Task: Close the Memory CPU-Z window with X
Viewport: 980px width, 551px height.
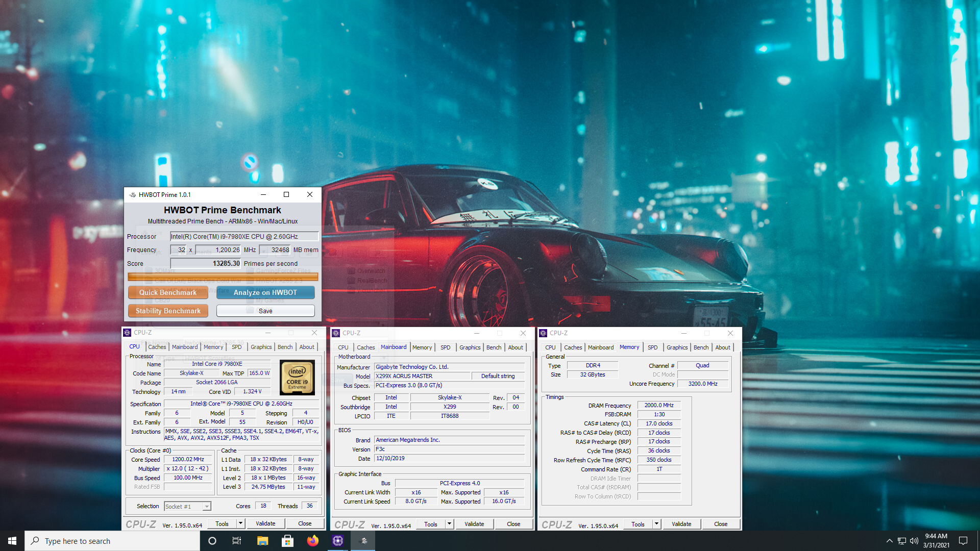Action: [x=730, y=333]
